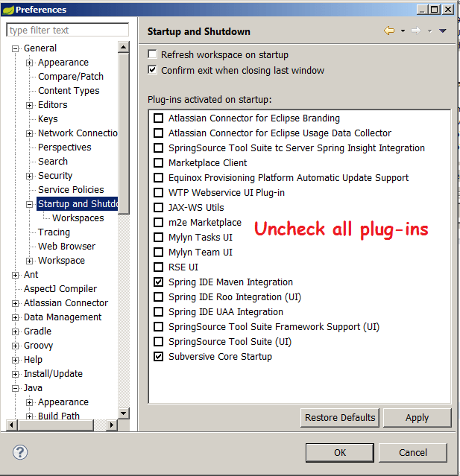Uncheck Confirm exit when closing last window

click(x=152, y=70)
